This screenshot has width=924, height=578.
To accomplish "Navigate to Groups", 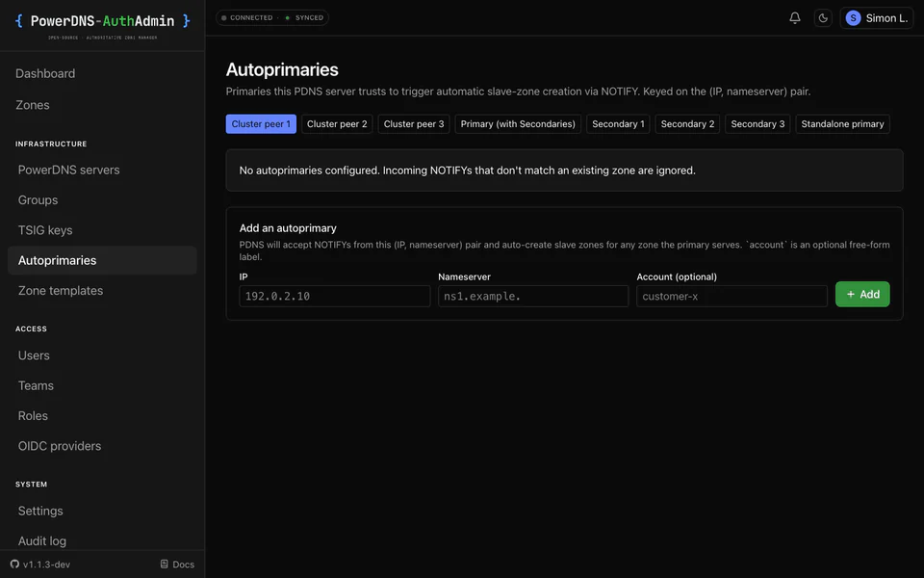I will coord(38,200).
